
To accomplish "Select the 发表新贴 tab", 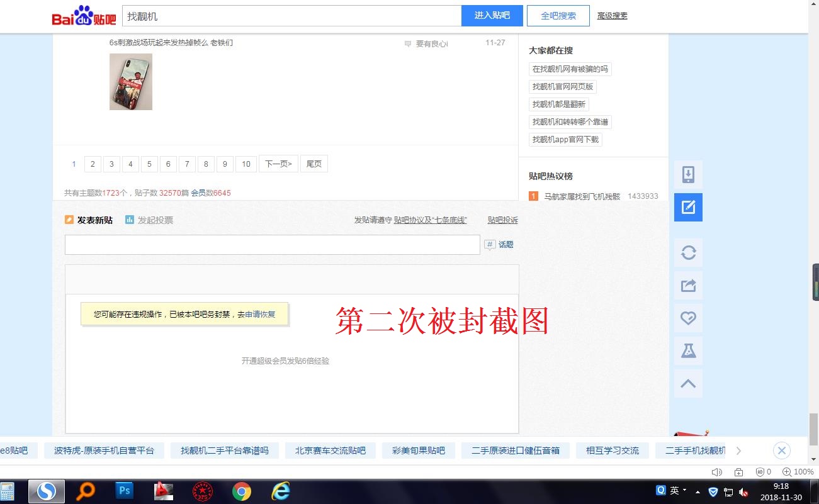I will (x=89, y=220).
